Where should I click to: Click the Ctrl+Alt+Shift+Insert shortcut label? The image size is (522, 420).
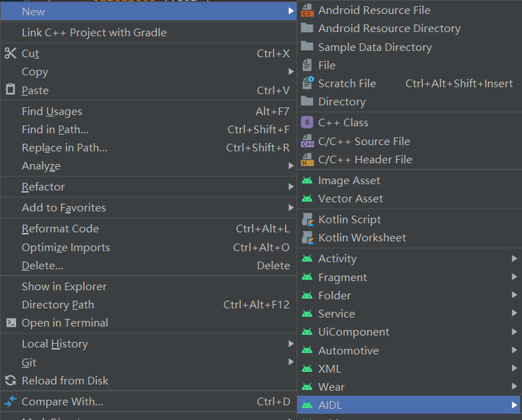point(459,84)
